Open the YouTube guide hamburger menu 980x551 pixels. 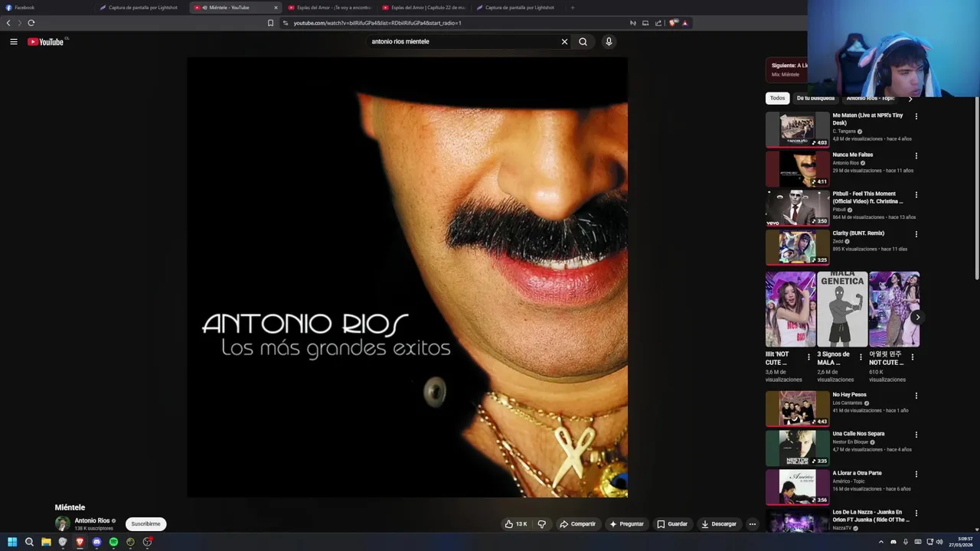(14, 42)
